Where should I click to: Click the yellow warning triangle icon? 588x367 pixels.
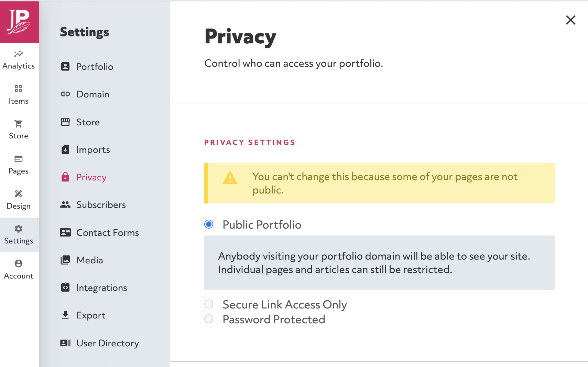230,178
